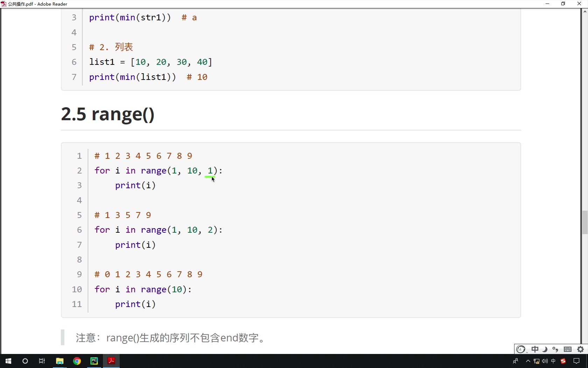Screen dimensions: 588x368
Task: Open the IME soft keyboard
Action: 568,349
